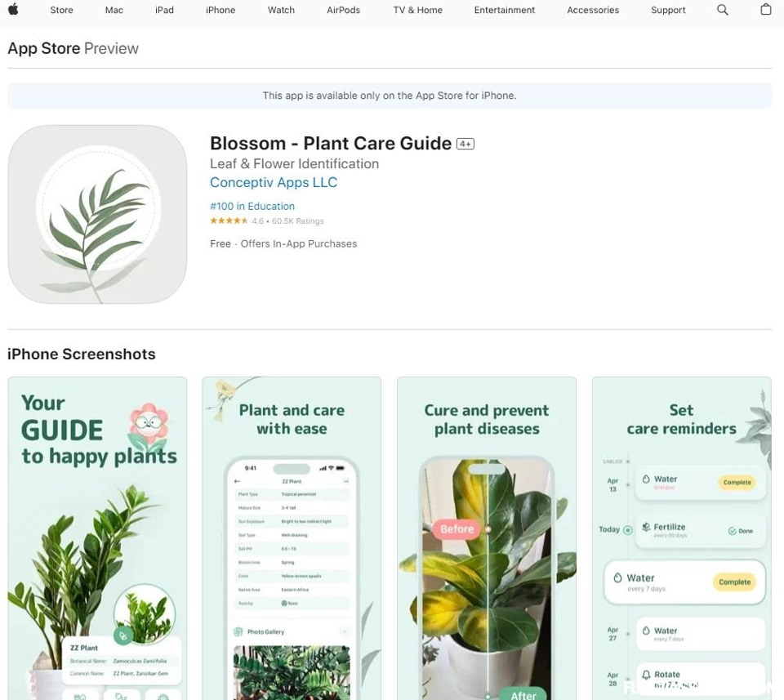Open the Watch menu
784x700 pixels.
tap(281, 10)
